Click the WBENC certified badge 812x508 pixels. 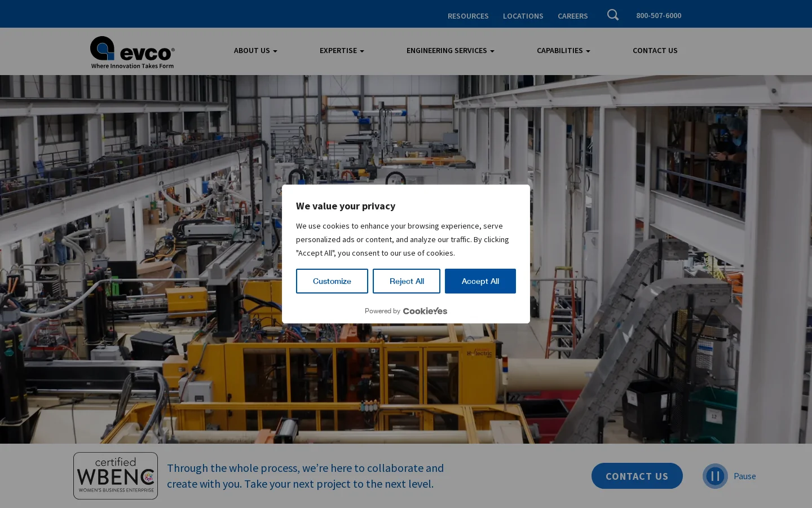tap(116, 476)
